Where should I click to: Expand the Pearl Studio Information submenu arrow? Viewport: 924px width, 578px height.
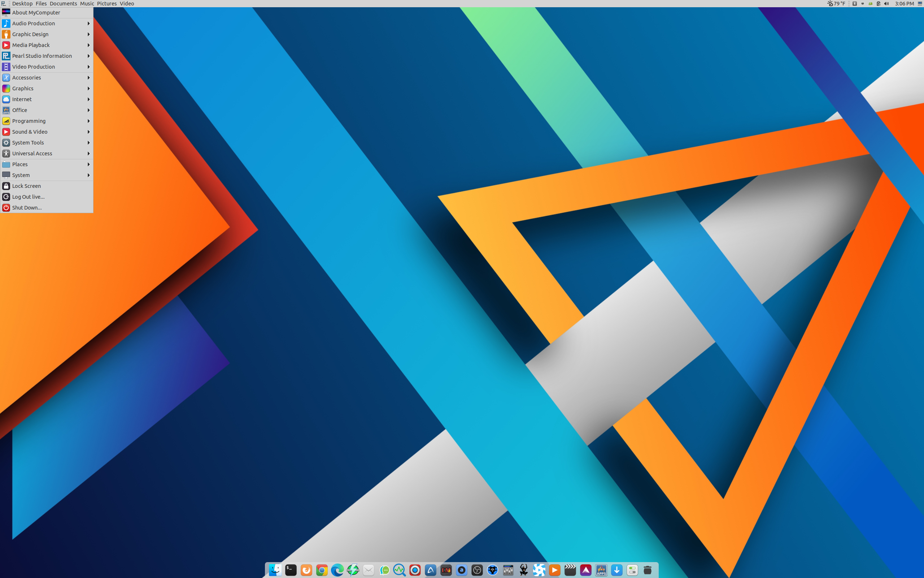tap(88, 56)
